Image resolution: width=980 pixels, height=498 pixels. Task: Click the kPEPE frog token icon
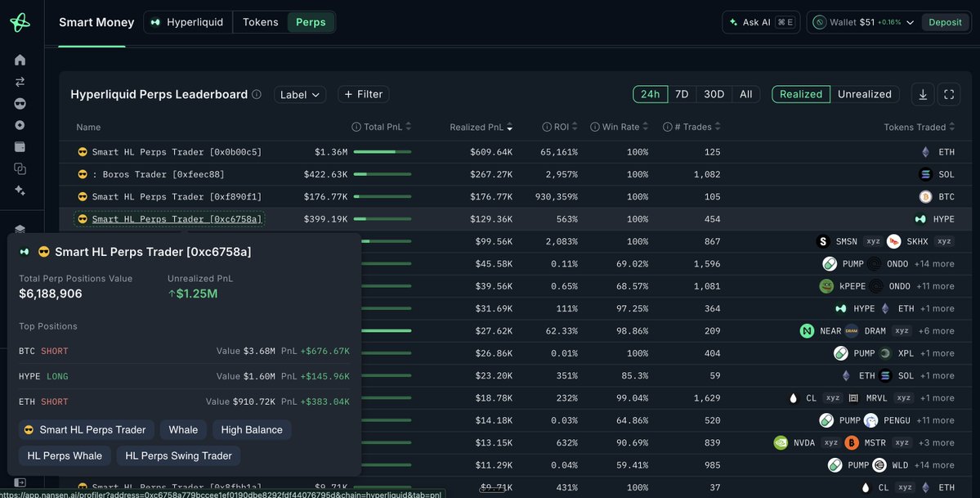click(826, 286)
